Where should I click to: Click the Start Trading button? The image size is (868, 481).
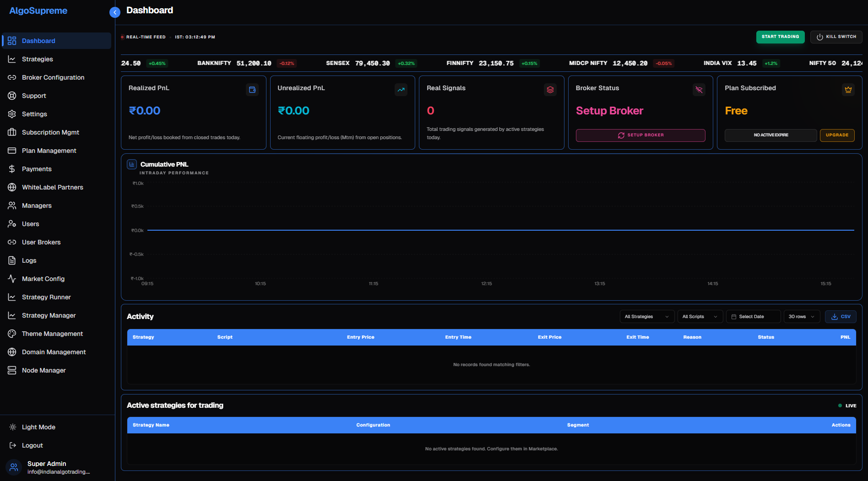[x=780, y=37]
